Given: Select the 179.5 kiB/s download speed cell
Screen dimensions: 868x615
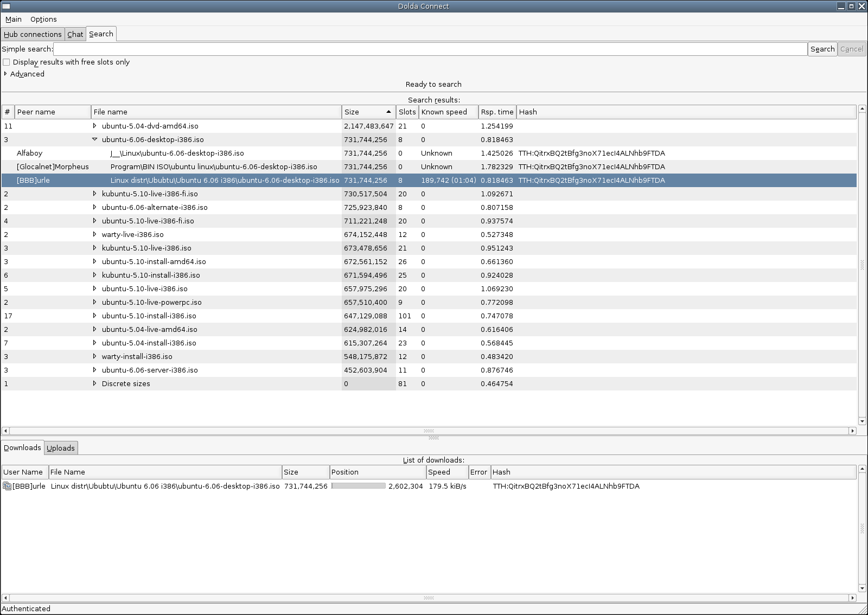Looking at the screenshot, I should pyautogui.click(x=448, y=486).
